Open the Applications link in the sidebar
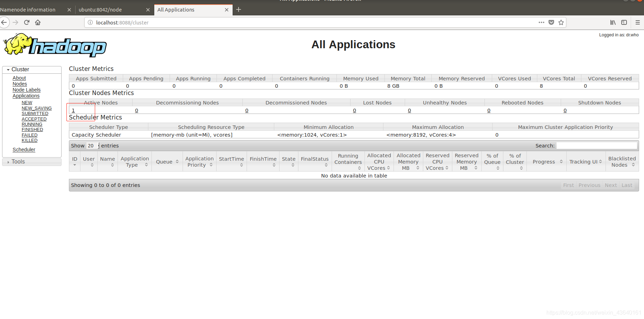Screen dimensions: 644x319 26,96
